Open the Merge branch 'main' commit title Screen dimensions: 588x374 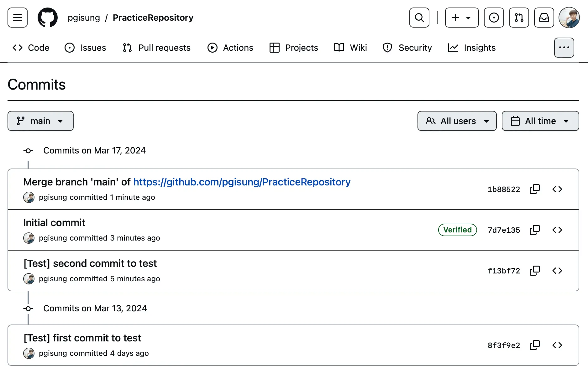click(77, 182)
